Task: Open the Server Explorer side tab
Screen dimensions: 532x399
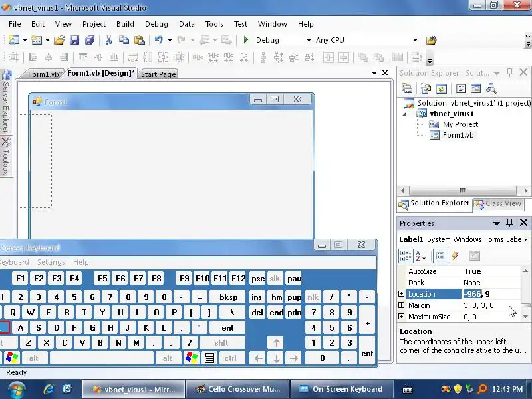Action: point(6,102)
